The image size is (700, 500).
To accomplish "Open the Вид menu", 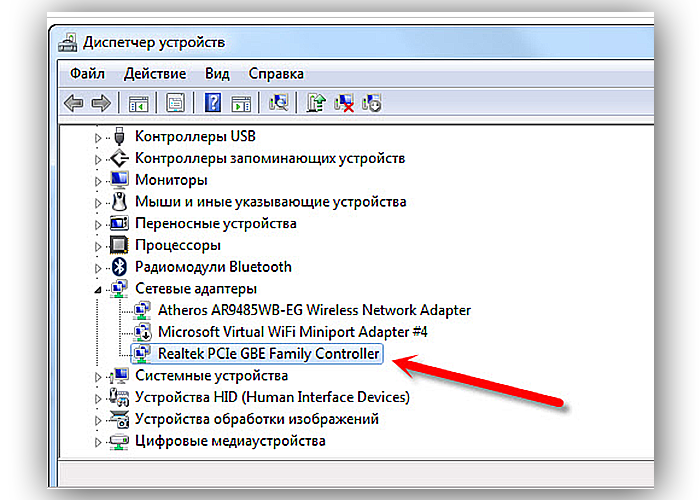I will 217,74.
